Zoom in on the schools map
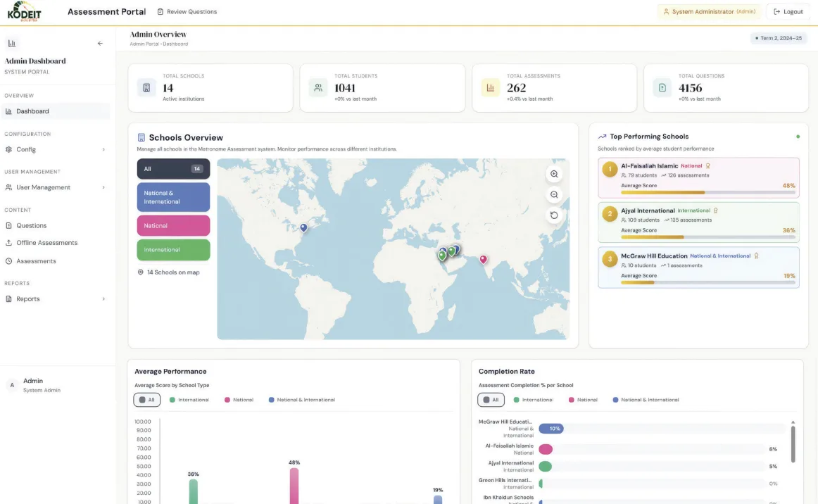Image resolution: width=818 pixels, height=504 pixels. click(554, 175)
